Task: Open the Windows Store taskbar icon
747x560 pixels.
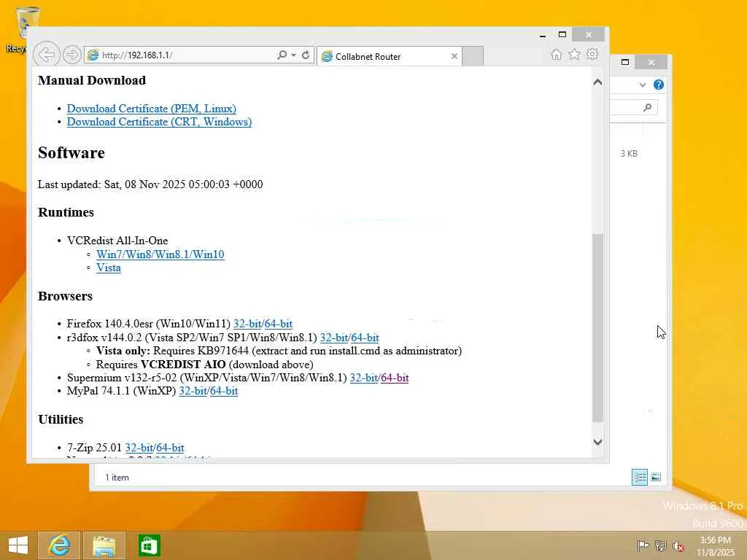Action: (149, 545)
